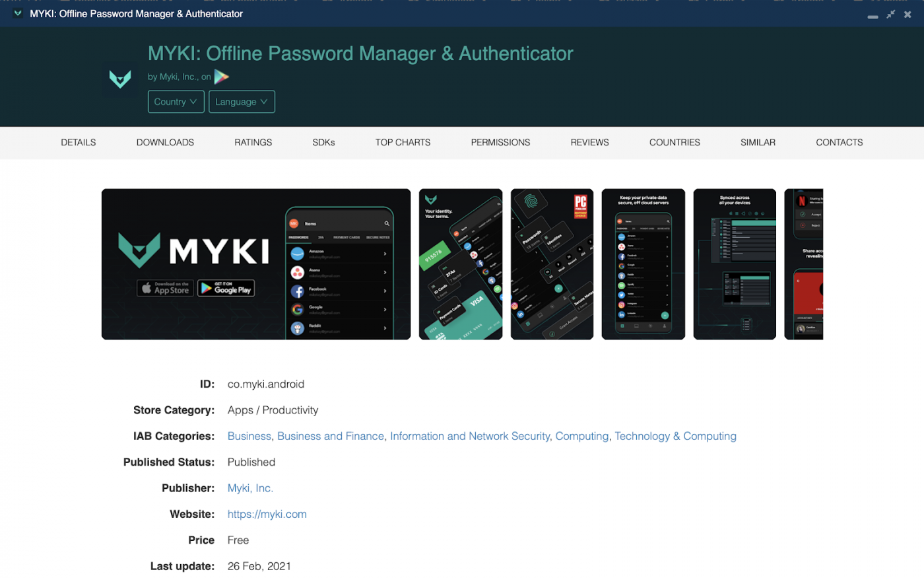Click the first MYKI screenshot thumbnail

point(256,264)
